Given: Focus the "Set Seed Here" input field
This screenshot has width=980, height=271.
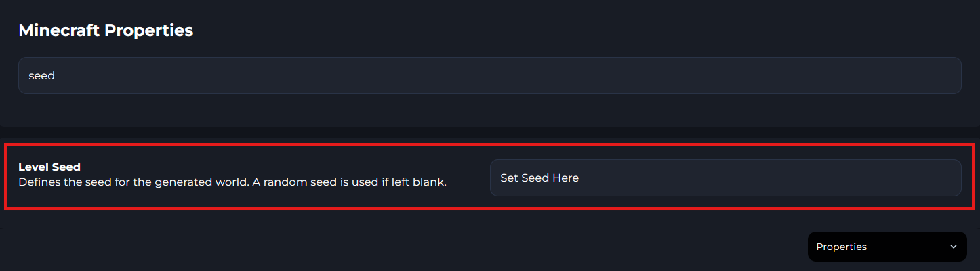Looking at the screenshot, I should (724, 178).
